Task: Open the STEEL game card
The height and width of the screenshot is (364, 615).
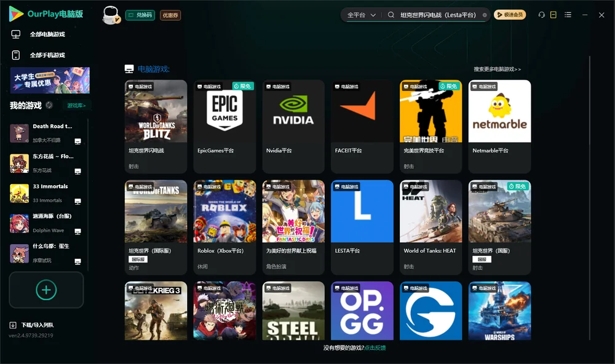Action: (293, 311)
